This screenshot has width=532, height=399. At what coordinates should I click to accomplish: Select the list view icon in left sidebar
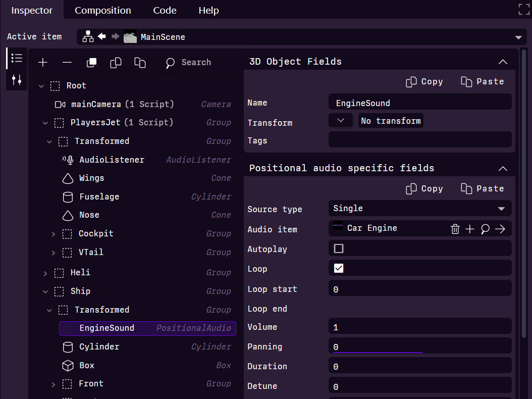tap(17, 58)
